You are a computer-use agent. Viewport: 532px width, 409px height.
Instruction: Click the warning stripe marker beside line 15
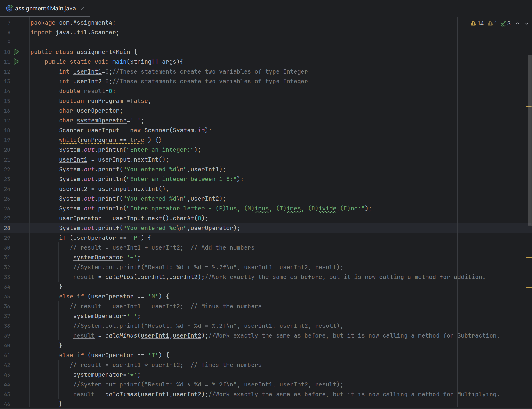coord(529,107)
